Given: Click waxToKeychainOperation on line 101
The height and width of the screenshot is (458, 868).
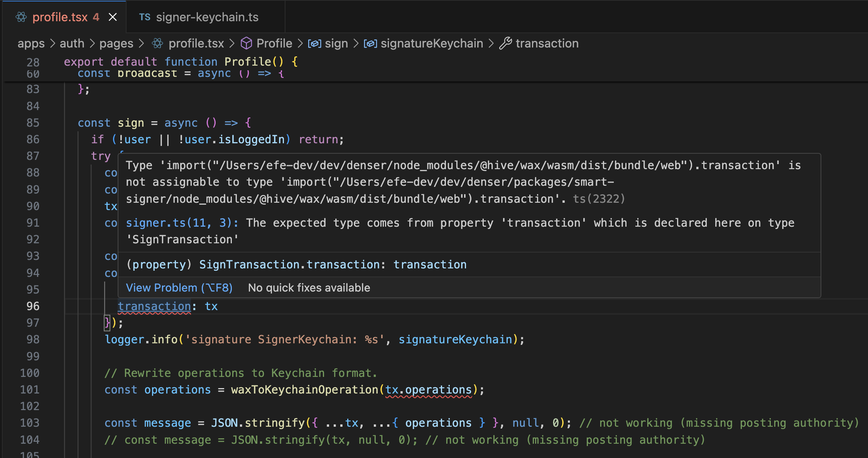Looking at the screenshot, I should pos(305,390).
